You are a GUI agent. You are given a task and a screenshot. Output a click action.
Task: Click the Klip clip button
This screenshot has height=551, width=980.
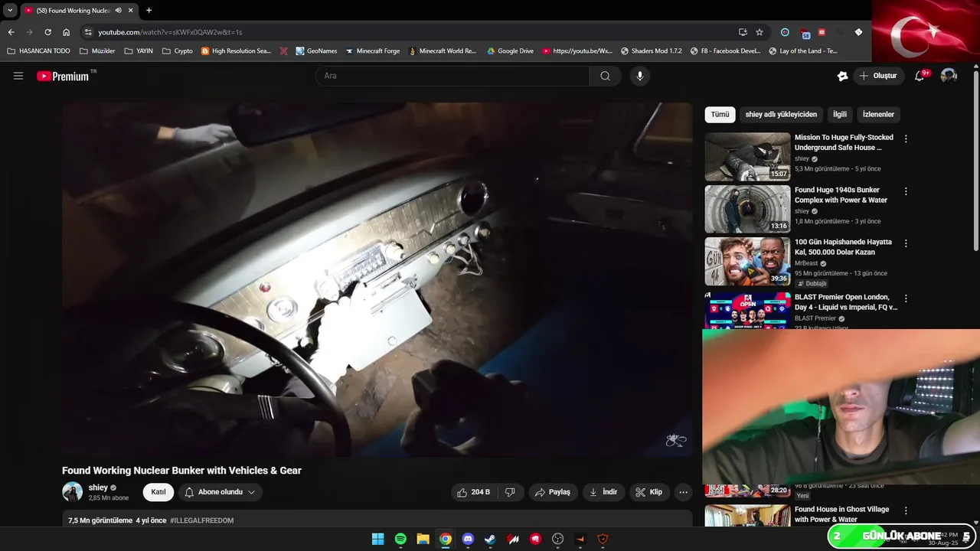648,492
